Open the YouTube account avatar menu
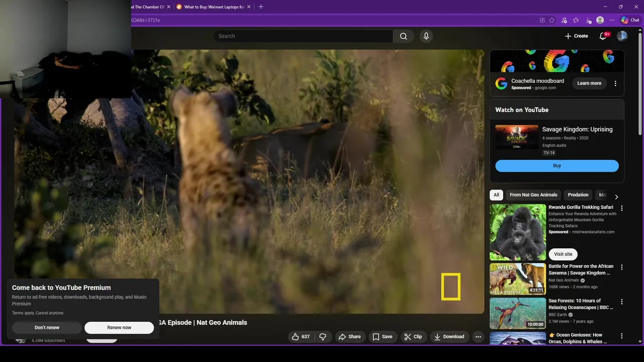Image resolution: width=644 pixels, height=362 pixels. 622,36
